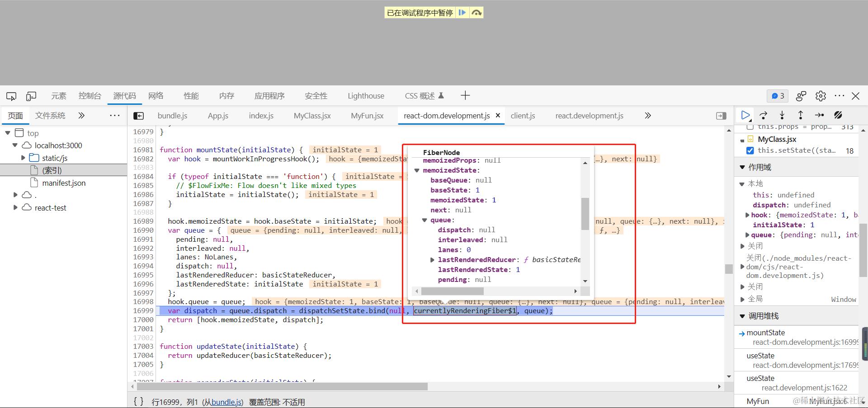Viewport: 868px width, 408px height.
Task: Collapse memoizedState in FiberNode popup
Action: click(x=417, y=170)
